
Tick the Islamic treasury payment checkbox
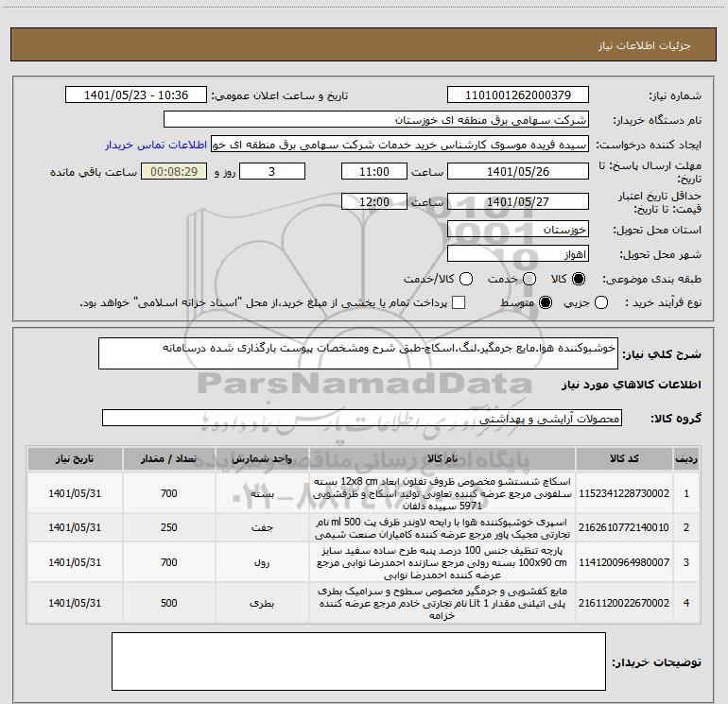tap(459, 303)
